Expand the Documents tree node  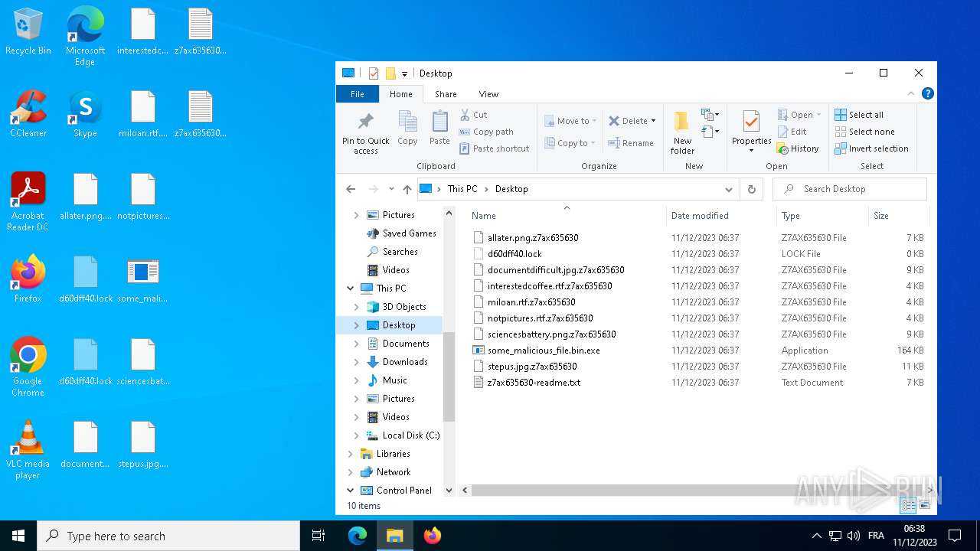tap(357, 344)
